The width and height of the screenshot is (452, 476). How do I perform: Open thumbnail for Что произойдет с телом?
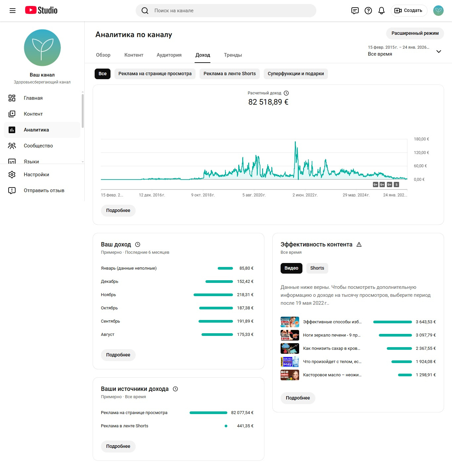(290, 362)
